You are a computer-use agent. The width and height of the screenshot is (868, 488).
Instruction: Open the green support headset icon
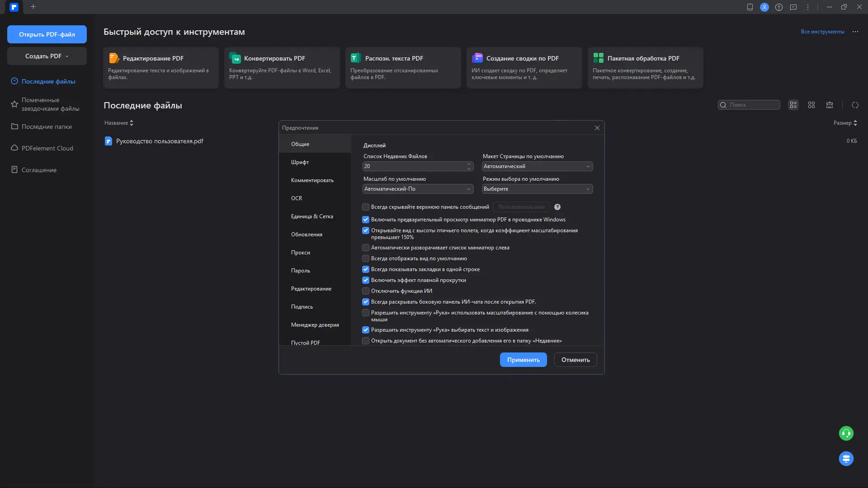pos(846,433)
